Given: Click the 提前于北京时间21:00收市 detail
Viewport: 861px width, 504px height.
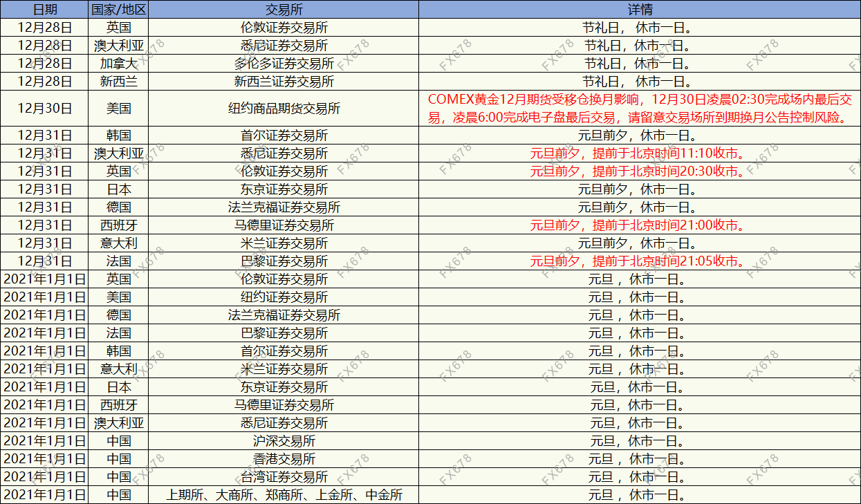Looking at the screenshot, I should click(640, 225).
